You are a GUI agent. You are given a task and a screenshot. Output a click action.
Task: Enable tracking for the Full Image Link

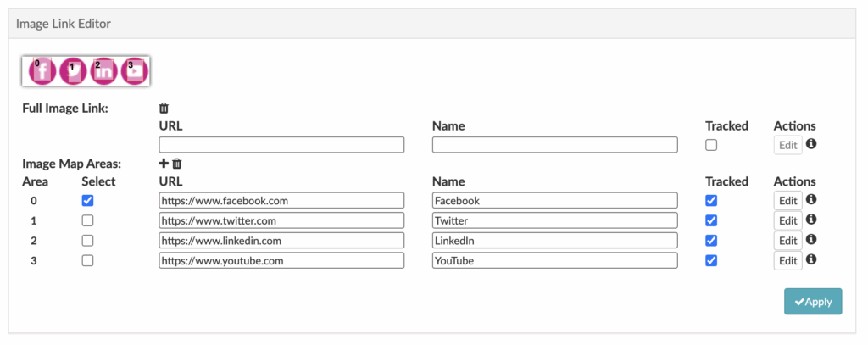711,145
